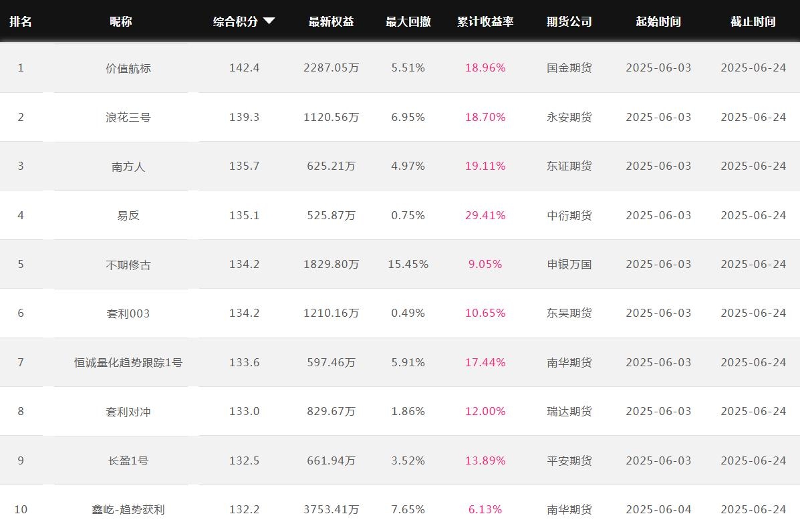Click the start date 2025-06-04

pyautogui.click(x=659, y=509)
